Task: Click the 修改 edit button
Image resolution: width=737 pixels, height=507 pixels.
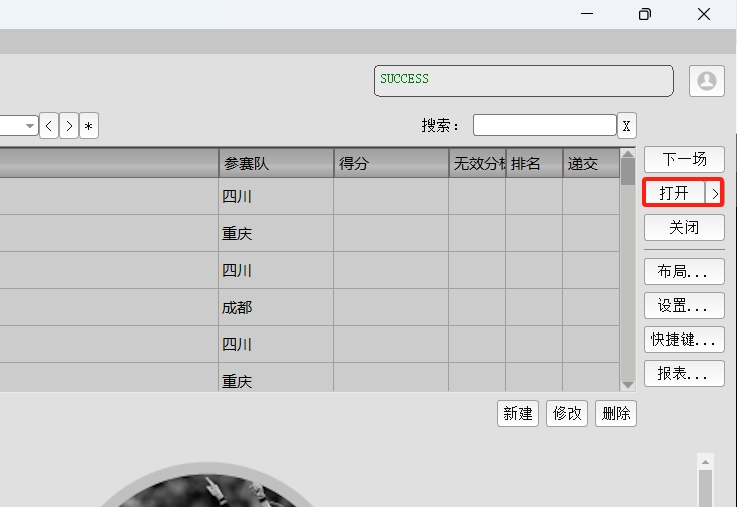Action: (x=567, y=413)
